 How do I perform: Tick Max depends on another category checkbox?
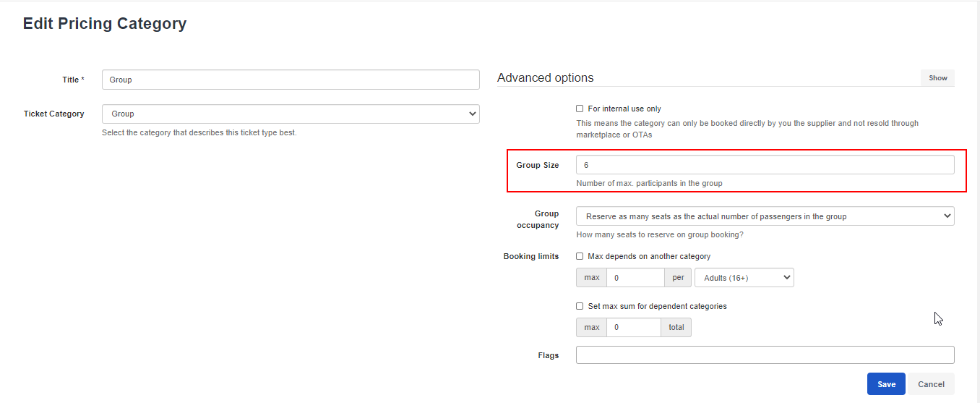(x=580, y=256)
